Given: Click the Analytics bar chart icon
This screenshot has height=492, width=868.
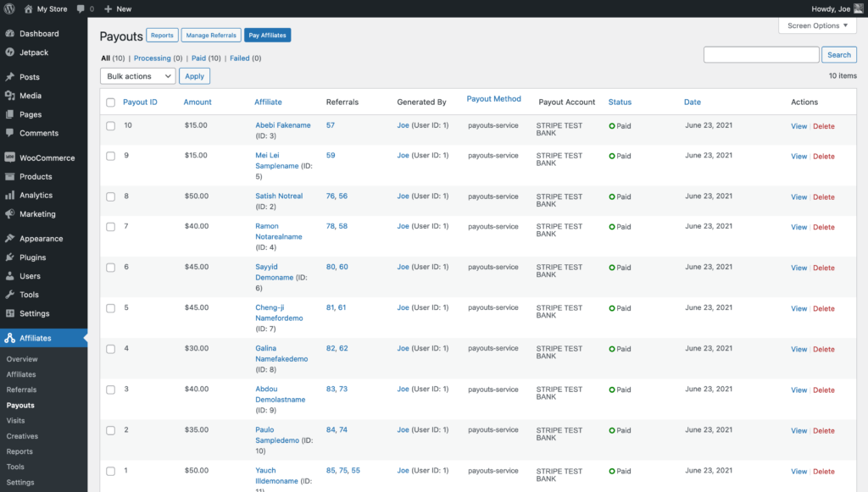Looking at the screenshot, I should click(x=9, y=196).
